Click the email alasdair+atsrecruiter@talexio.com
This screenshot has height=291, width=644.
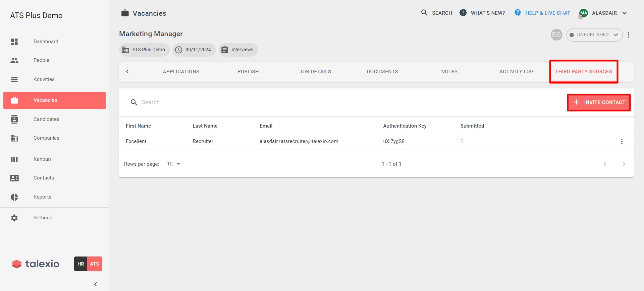[299, 141]
